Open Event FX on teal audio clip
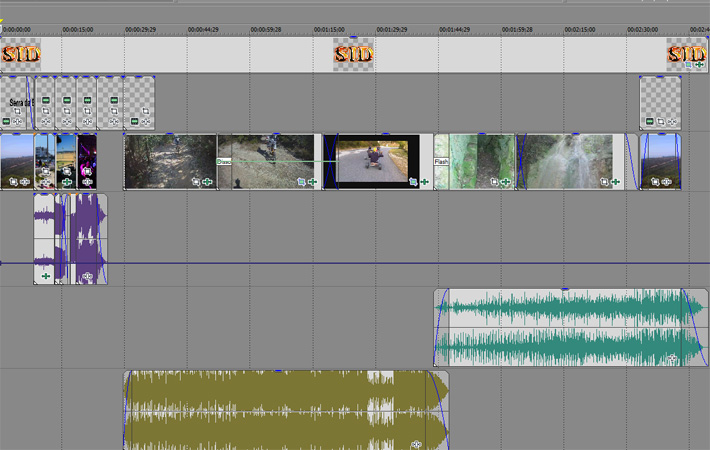This screenshot has width=710, height=450. point(672,359)
